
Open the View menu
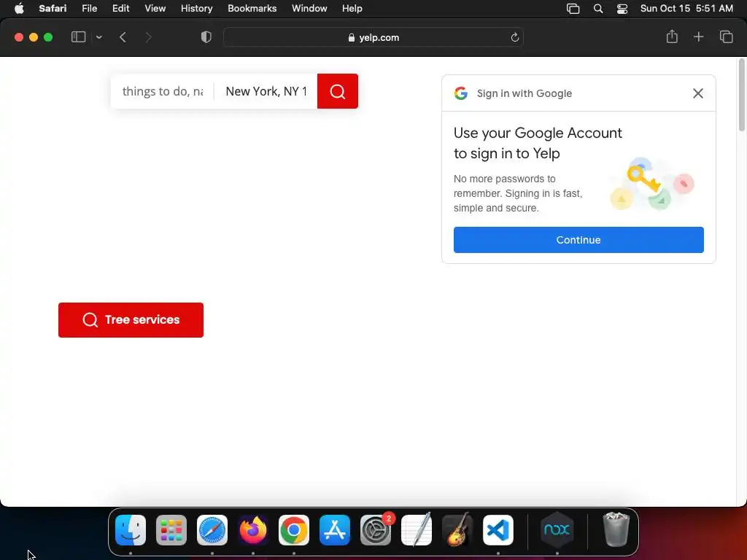(x=155, y=8)
